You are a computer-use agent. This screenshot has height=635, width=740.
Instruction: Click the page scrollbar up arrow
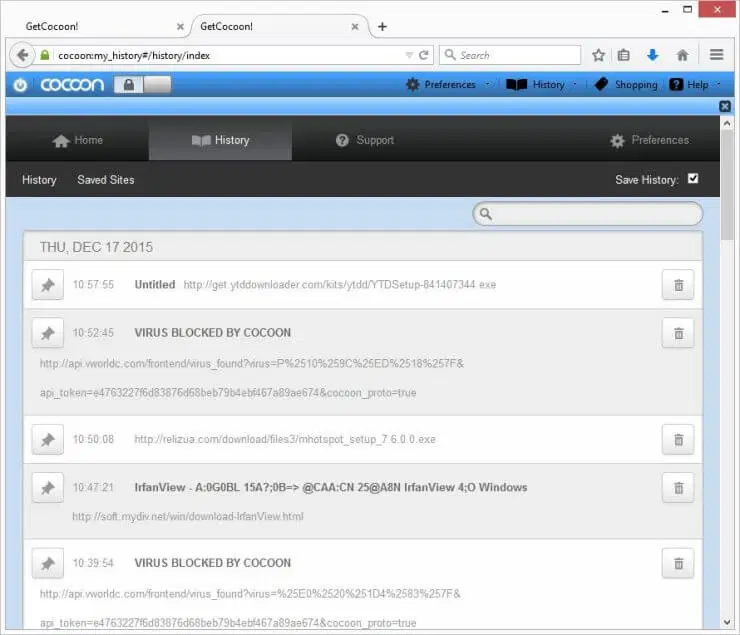coord(727,123)
